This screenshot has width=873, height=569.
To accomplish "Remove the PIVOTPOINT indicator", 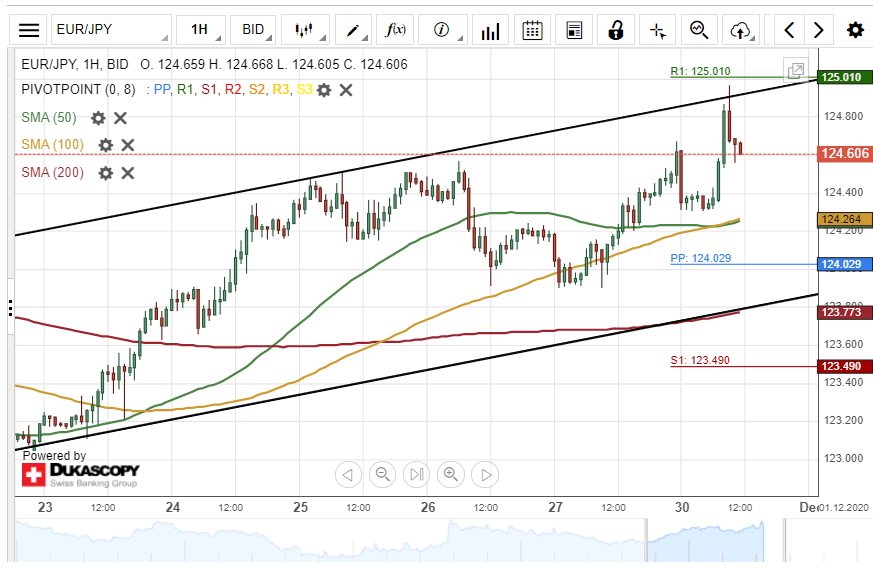I will click(346, 90).
